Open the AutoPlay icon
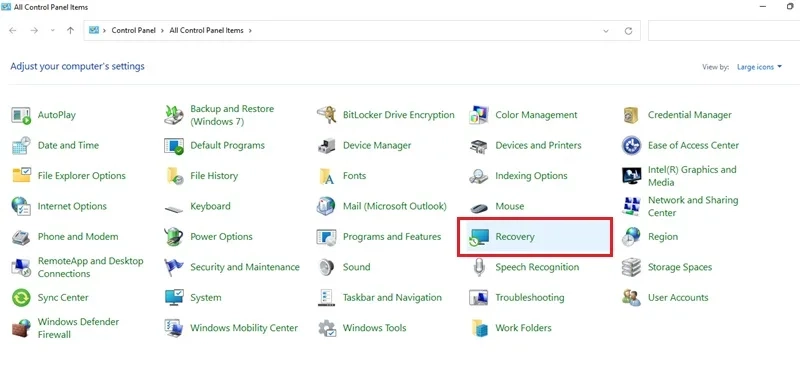Image resolution: width=800 pixels, height=375 pixels. [21, 115]
